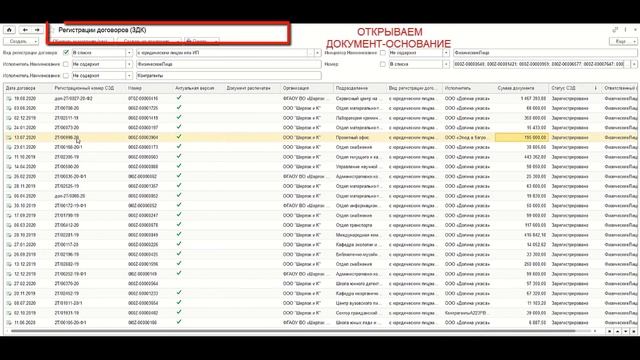Screen dimensions: 640x360
Task: Sort by Дата договора column header
Action: tap(28, 88)
